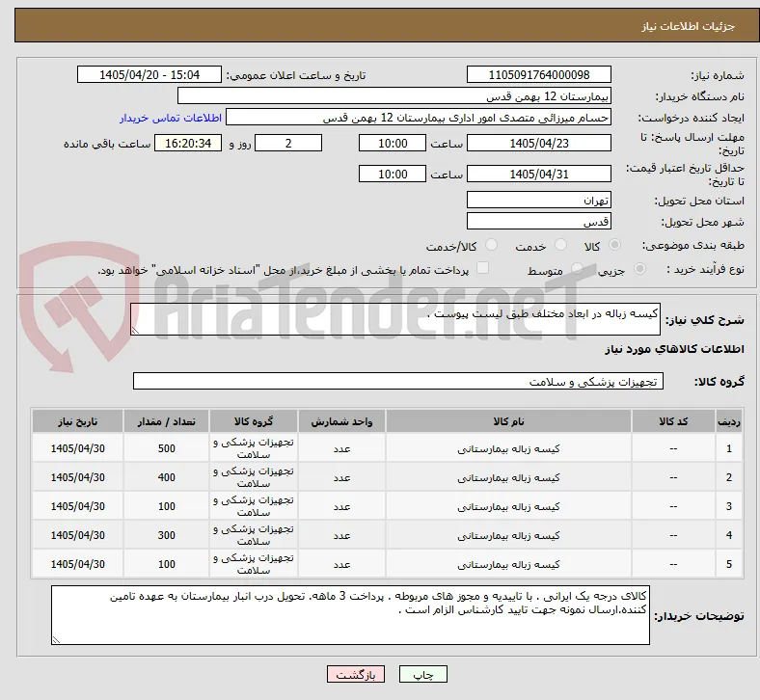Toggle the اسناد خزانه اسلامی payment checkbox
This screenshot has height=700, width=760.
click(483, 268)
